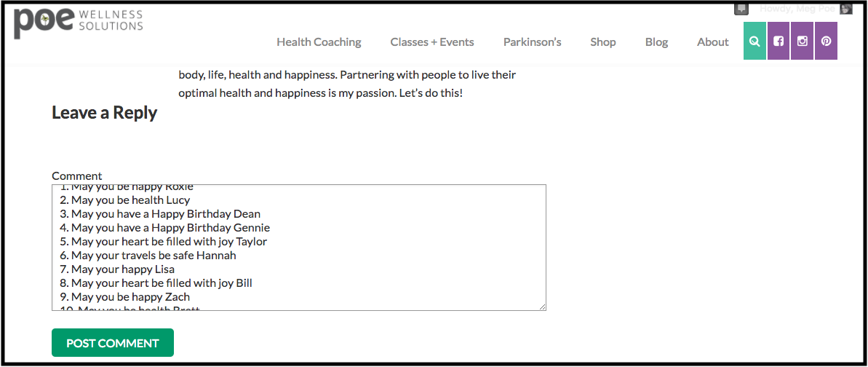
Task: Go to Poe Wellness Solutions logo
Action: tap(79, 23)
